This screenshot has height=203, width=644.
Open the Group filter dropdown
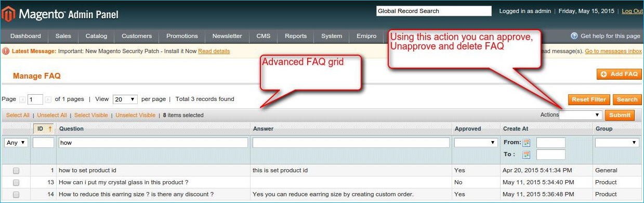(x=617, y=143)
